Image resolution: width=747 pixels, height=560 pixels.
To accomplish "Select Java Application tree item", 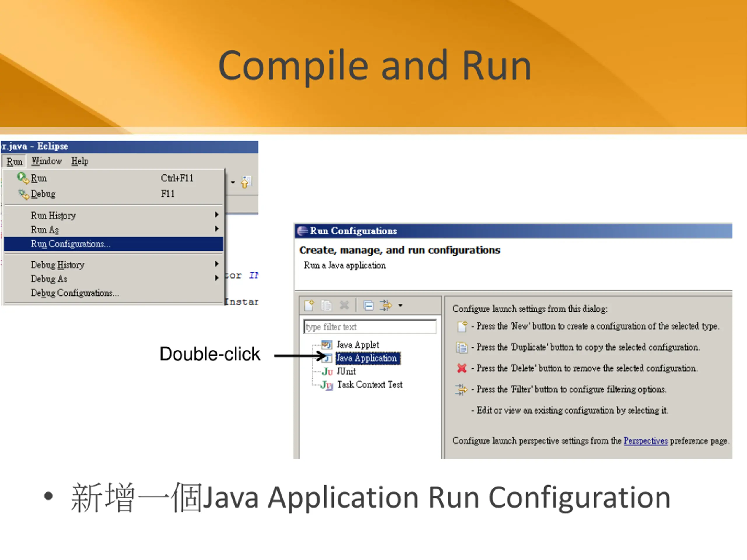I will tap(368, 358).
